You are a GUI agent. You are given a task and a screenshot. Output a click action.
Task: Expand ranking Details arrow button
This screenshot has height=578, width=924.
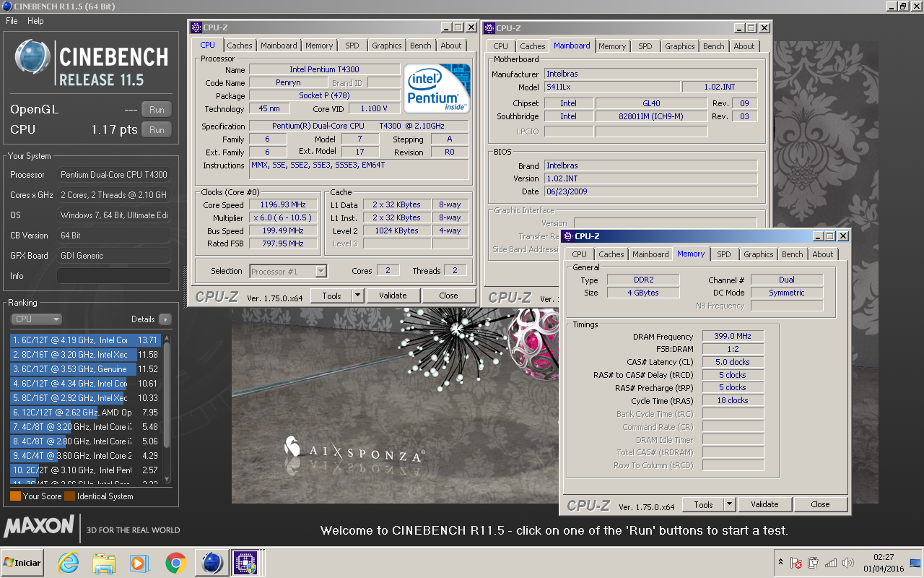165,319
